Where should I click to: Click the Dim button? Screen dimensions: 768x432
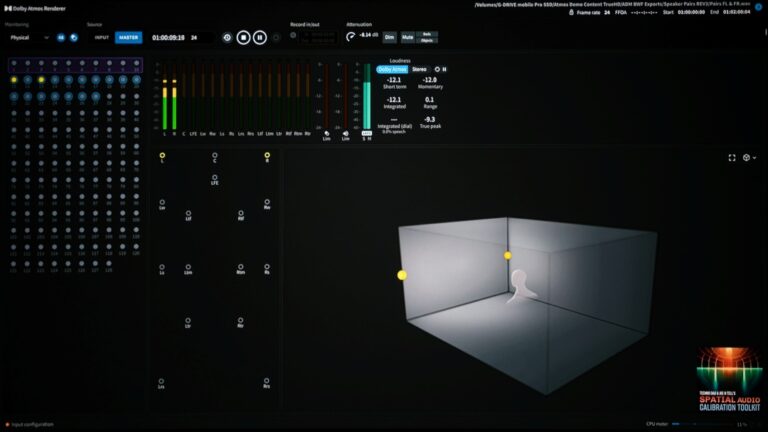(389, 37)
